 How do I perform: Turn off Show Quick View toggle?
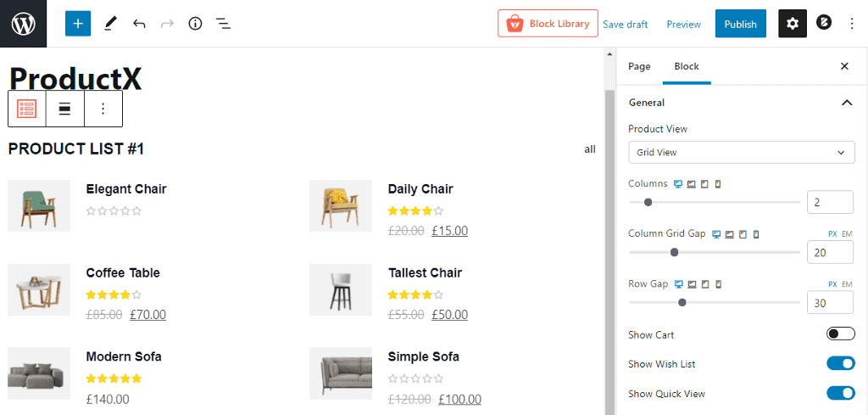pos(840,393)
